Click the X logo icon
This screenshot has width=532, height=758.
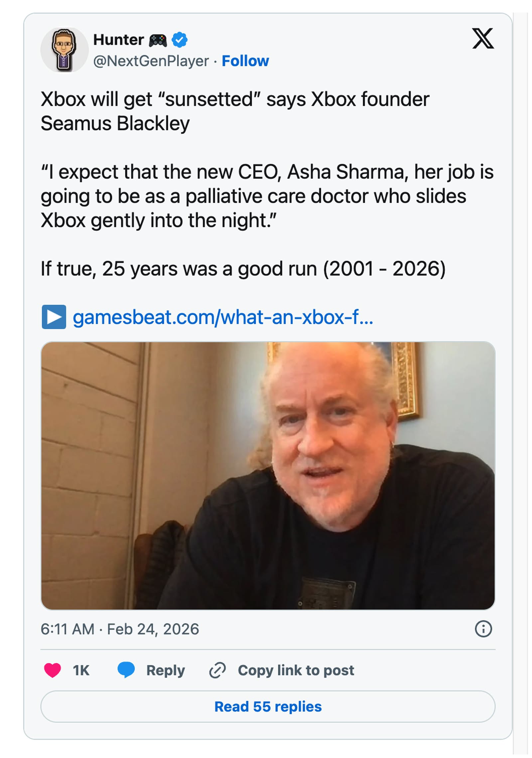[x=482, y=39]
